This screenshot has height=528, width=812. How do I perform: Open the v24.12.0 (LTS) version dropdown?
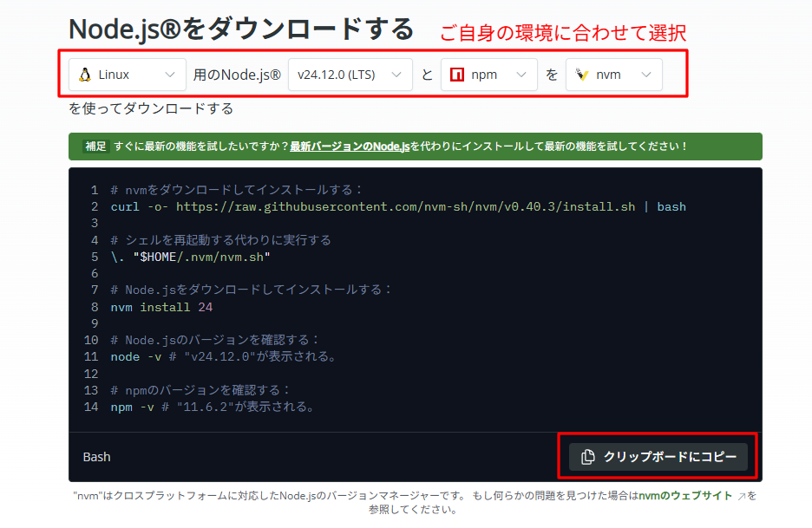(350, 75)
